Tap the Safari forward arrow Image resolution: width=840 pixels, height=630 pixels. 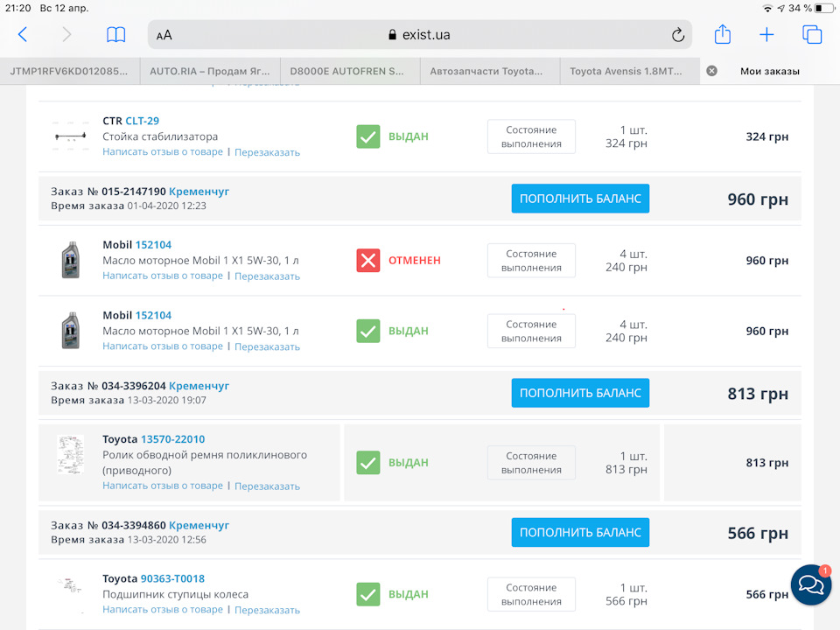tap(66, 35)
